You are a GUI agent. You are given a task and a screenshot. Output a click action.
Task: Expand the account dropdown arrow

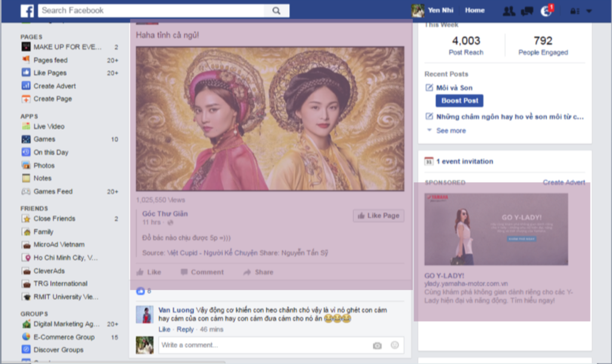[x=589, y=11]
